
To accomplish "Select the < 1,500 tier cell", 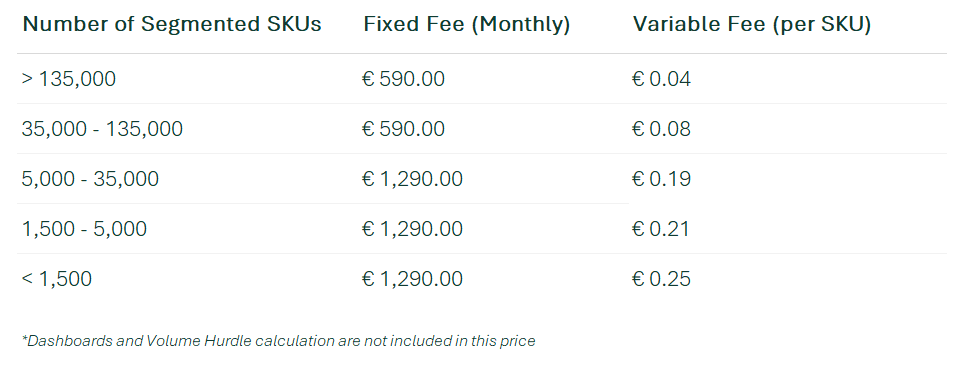I will coord(57,279).
